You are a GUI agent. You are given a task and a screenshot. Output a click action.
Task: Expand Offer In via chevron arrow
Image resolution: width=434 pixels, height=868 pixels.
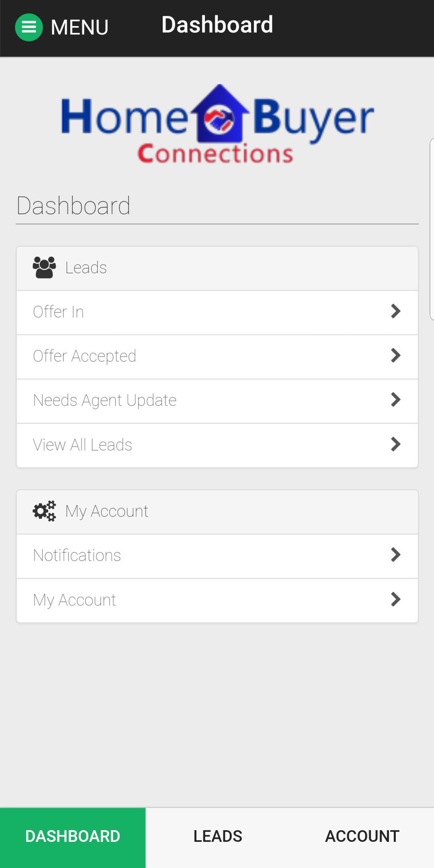[x=395, y=311]
